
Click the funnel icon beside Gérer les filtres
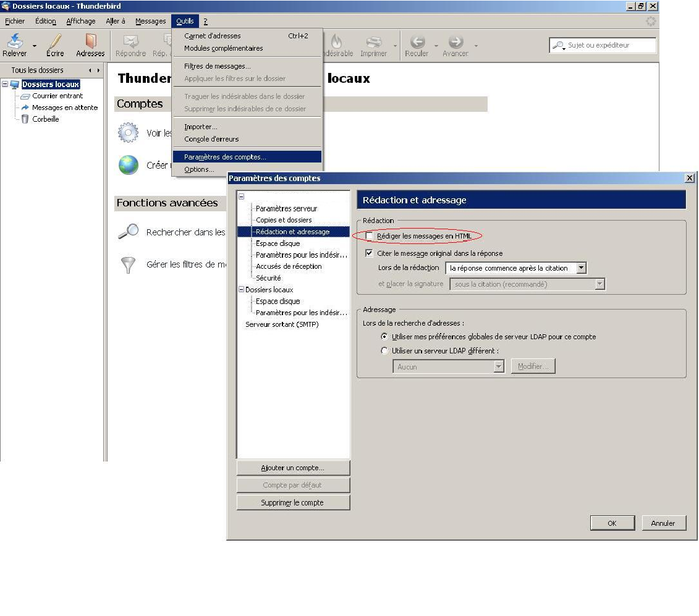pyautogui.click(x=129, y=264)
